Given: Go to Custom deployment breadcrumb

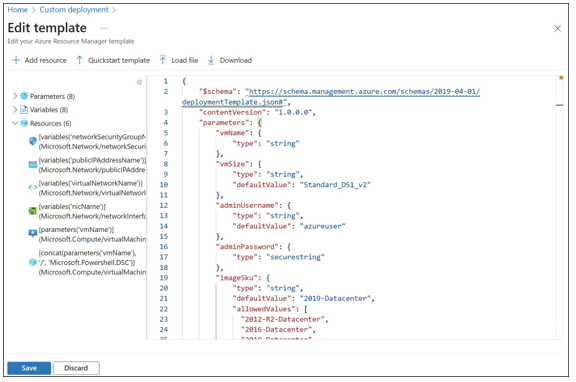Looking at the screenshot, I should click(x=74, y=10).
